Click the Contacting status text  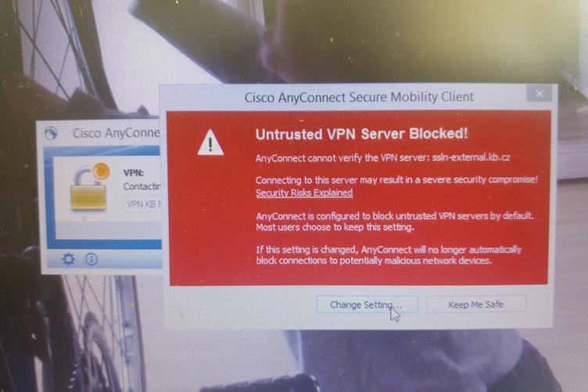click(x=142, y=186)
